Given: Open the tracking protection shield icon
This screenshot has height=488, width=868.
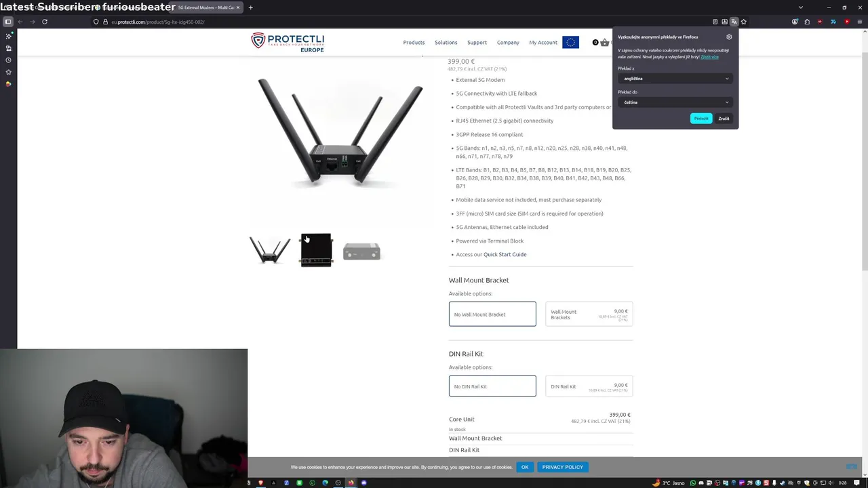Looking at the screenshot, I should (96, 22).
